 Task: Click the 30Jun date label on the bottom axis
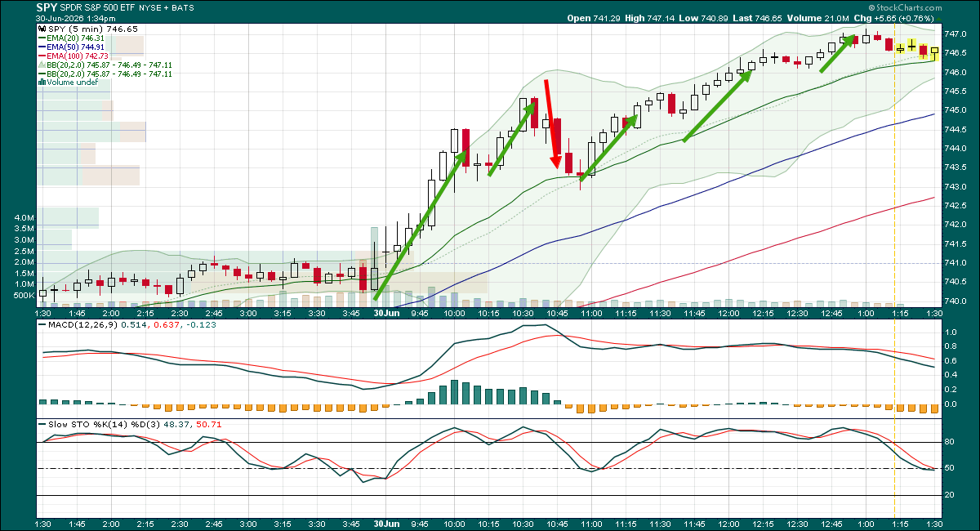pyautogui.click(x=386, y=523)
